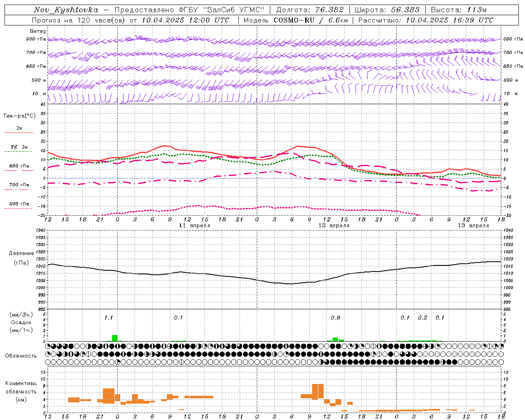Click the green precipitation bar below the 1.1 value

114,338
